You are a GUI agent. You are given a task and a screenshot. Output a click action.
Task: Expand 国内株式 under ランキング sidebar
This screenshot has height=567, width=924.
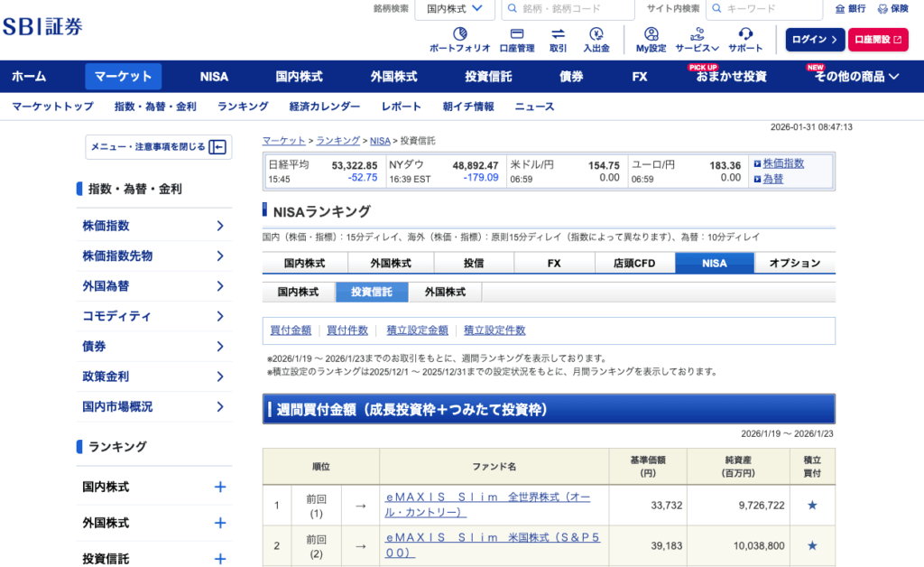[x=219, y=487]
